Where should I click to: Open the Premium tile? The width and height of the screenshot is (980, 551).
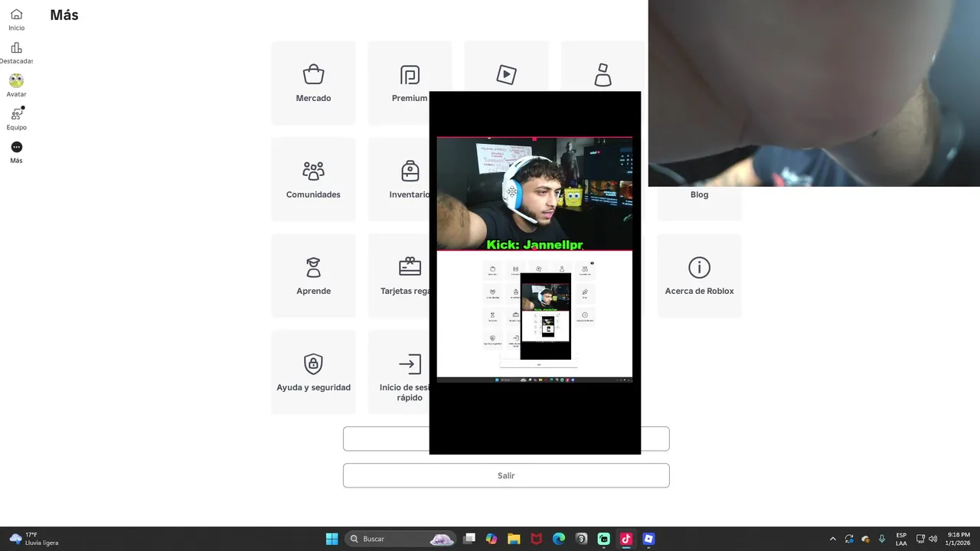(410, 83)
